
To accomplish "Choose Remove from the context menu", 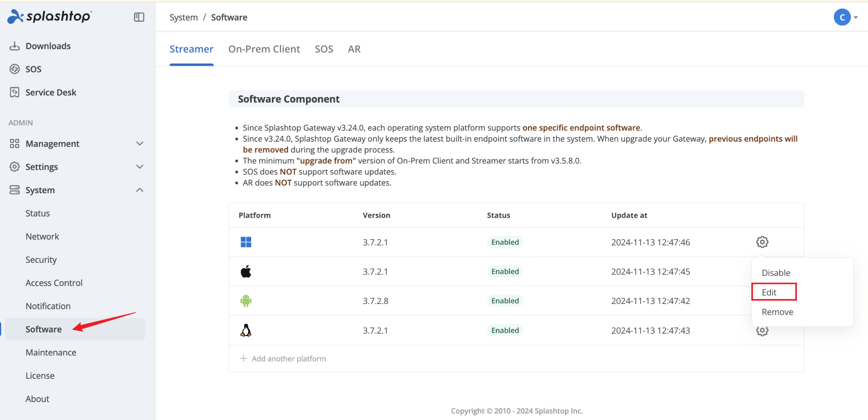I will coord(777,312).
